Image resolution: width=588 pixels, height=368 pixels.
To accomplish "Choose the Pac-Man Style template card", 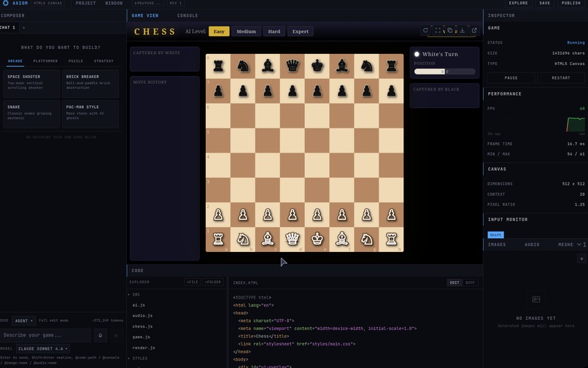I will click(x=90, y=114).
